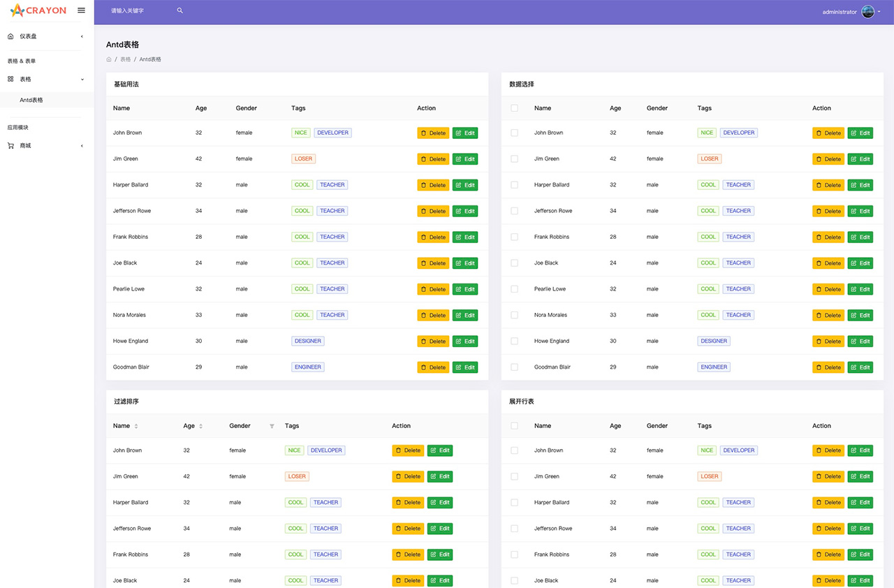Screen dimensions: 894x588
Task: Delete Jefferson Rowe in 过滤排序 table
Action: 408,529
